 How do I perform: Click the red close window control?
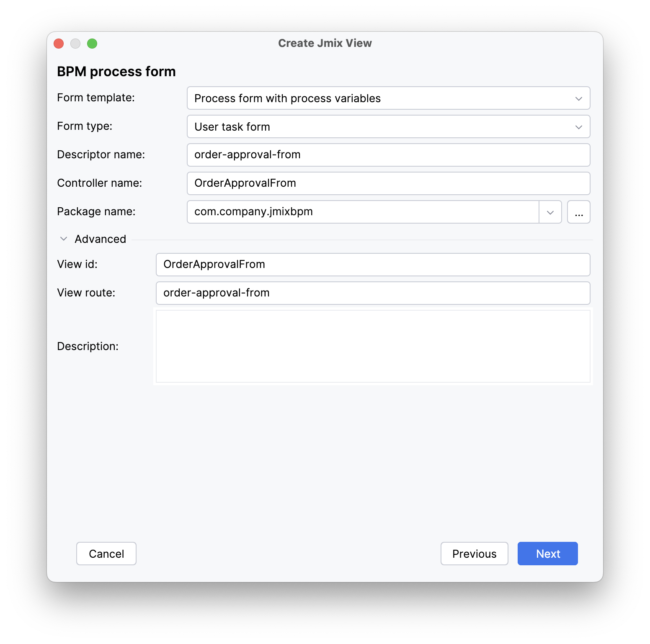point(59,43)
